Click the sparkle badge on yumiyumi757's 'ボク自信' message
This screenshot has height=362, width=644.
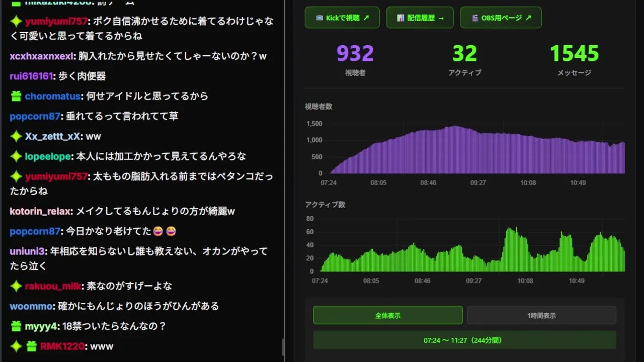click(x=16, y=21)
